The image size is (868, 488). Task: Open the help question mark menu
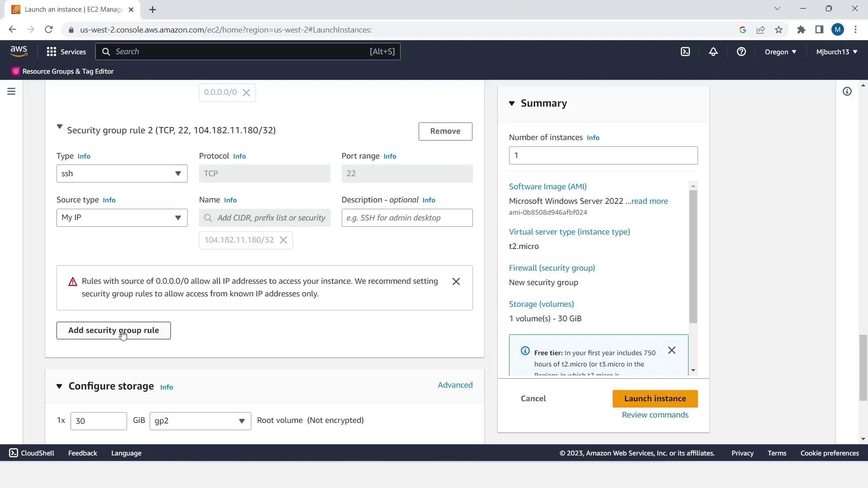pos(741,52)
